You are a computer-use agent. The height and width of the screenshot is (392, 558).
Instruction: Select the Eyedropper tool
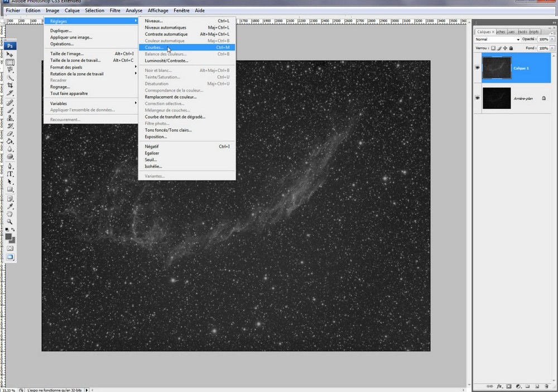pos(10,207)
